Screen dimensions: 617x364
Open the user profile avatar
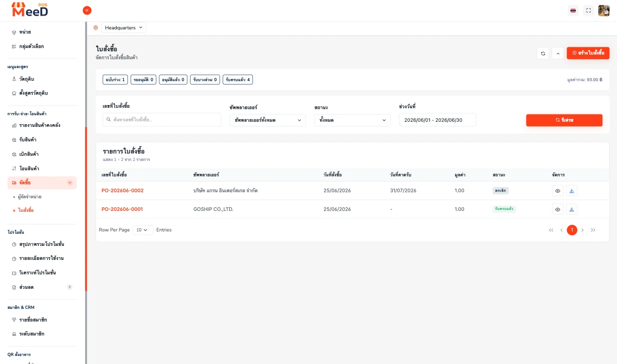click(x=604, y=10)
